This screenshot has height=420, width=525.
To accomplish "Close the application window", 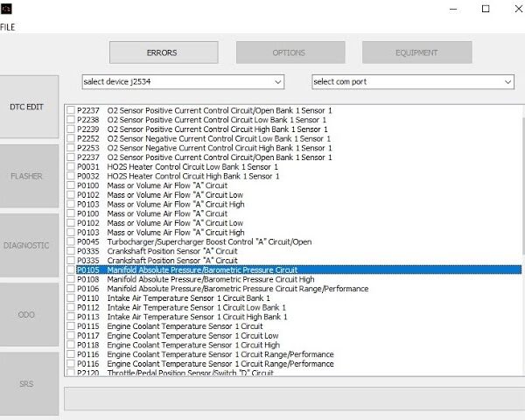I will [518, 9].
